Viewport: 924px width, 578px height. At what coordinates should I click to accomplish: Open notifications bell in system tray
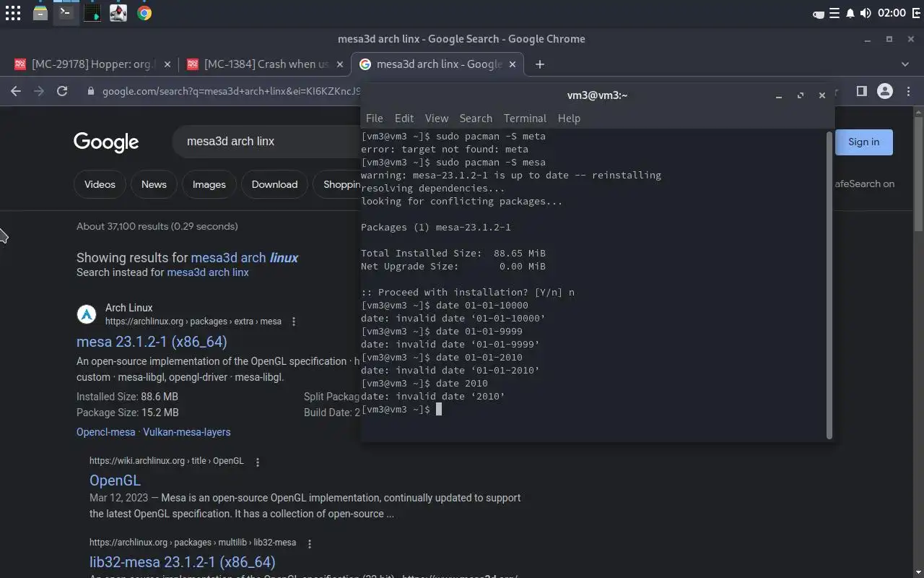tap(850, 13)
